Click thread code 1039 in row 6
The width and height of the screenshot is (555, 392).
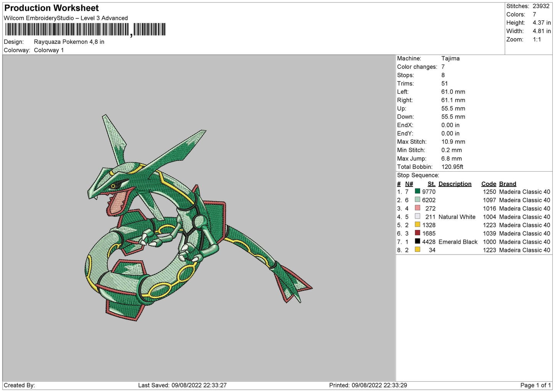(x=489, y=233)
